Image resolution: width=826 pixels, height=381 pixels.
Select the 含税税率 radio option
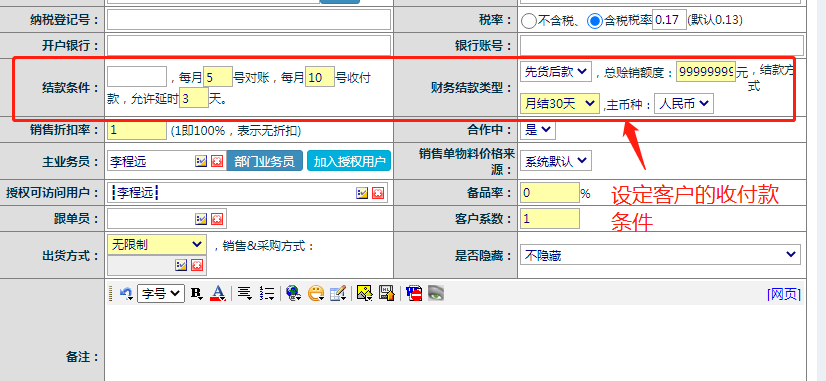point(595,21)
